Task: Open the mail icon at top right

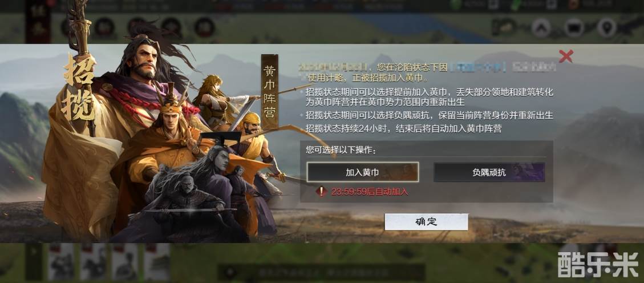Action: coord(574,28)
